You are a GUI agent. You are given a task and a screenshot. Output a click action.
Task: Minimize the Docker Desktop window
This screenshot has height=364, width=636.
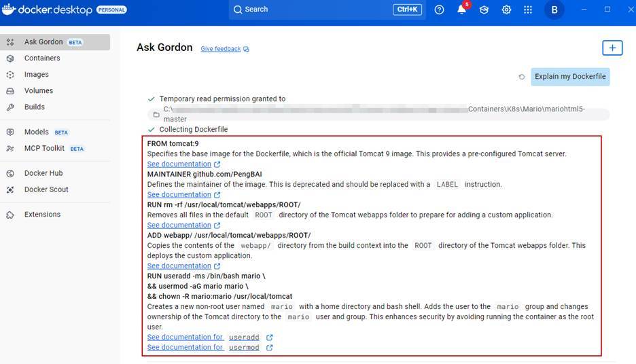point(584,10)
